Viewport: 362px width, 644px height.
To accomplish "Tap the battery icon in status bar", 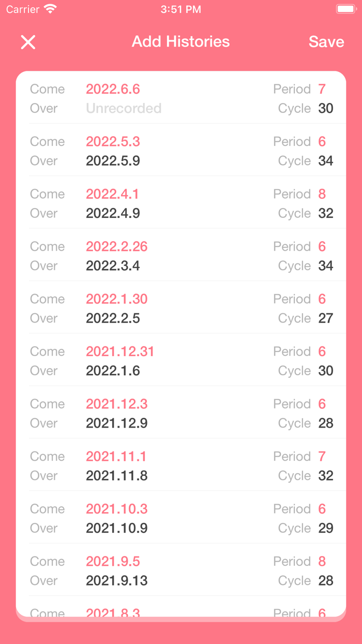I will [x=343, y=8].
